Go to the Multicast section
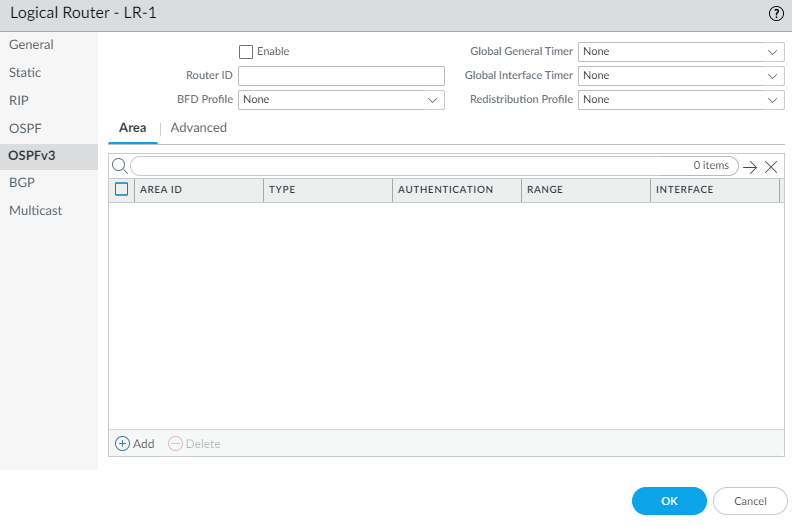The image size is (792, 526). tap(35, 211)
